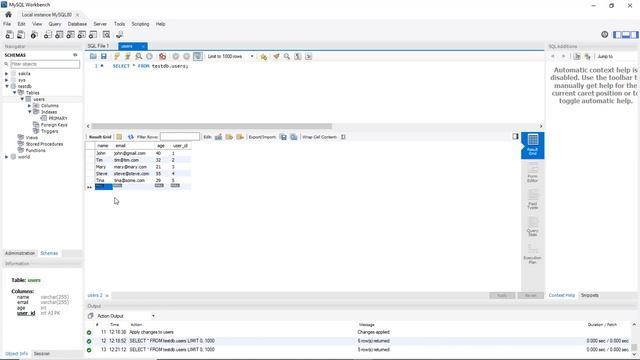Click Find magnifier icon in editor toolbar
The height and width of the screenshot is (360, 640).
pyautogui.click(x=287, y=56)
